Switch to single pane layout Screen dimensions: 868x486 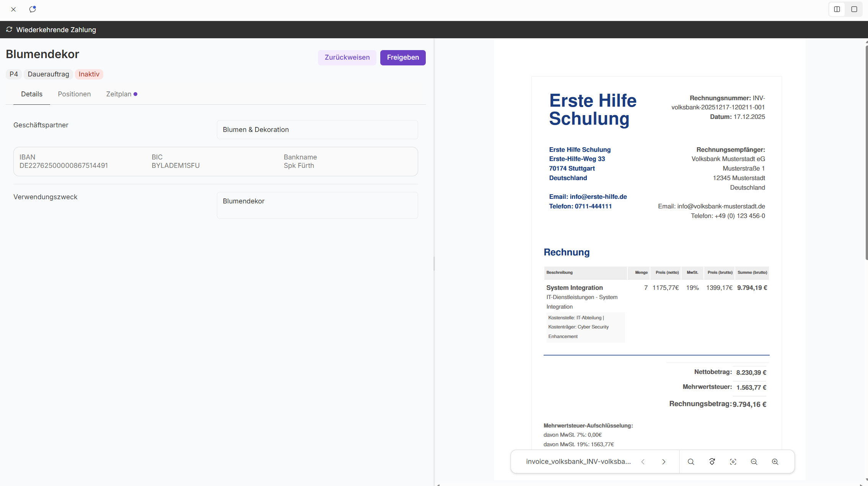[854, 9]
